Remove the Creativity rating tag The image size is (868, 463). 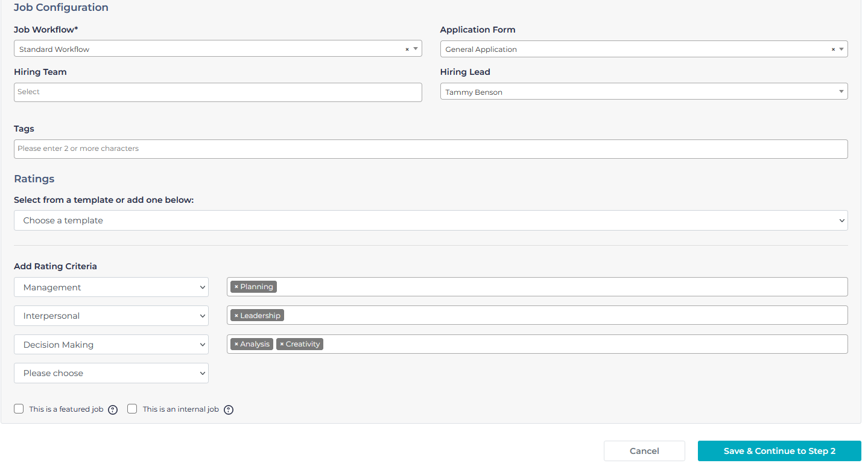point(282,344)
